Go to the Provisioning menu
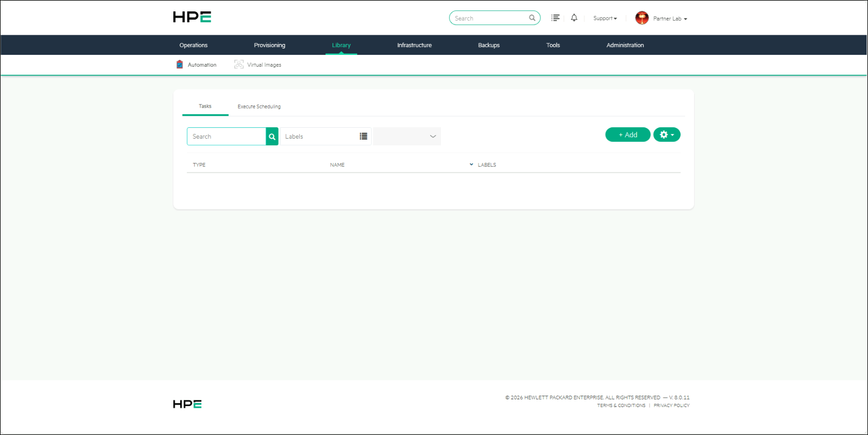Screen dimensions: 868x435 [x=270, y=45]
